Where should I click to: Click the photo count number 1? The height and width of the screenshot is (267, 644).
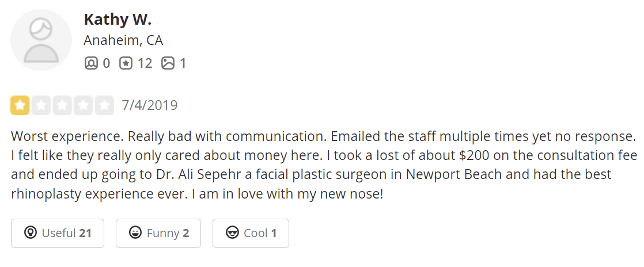(x=183, y=63)
